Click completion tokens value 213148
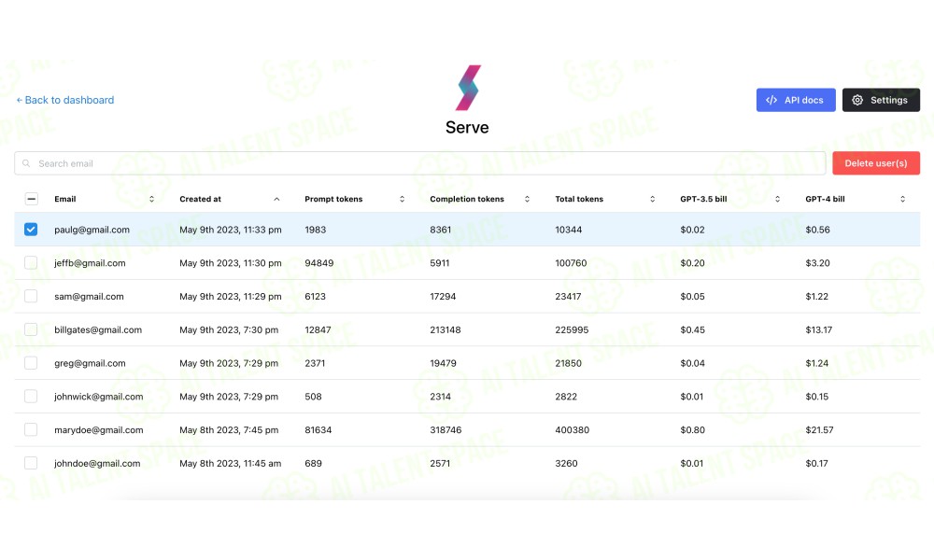The image size is (934, 560). (x=446, y=329)
